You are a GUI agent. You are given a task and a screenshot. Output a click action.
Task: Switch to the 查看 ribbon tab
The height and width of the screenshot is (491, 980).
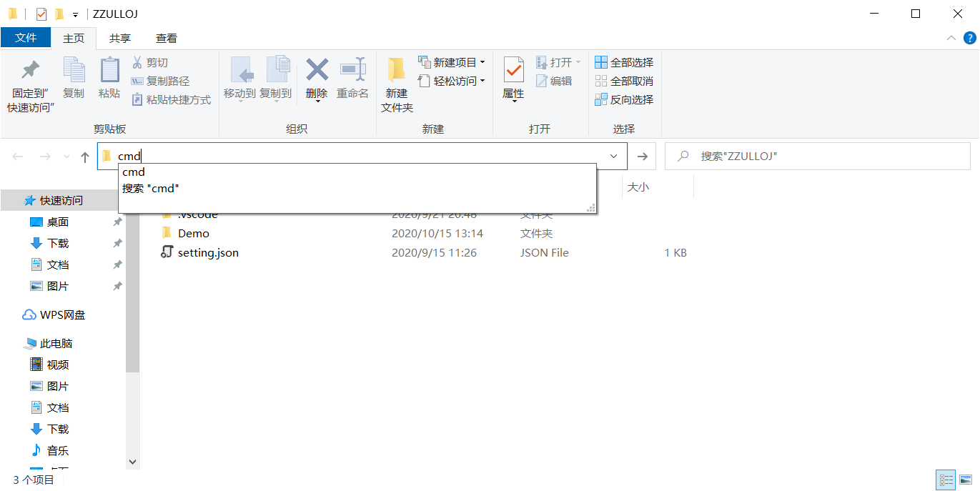[x=167, y=38]
